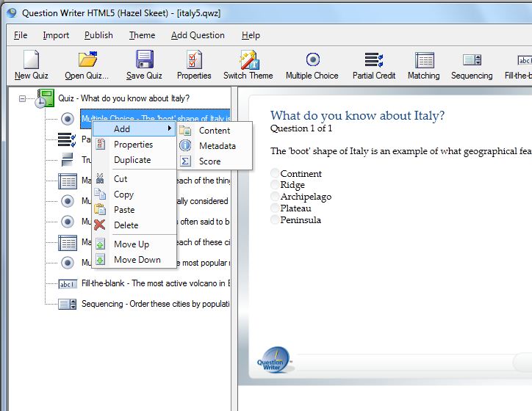Click the New Quiz toolbar icon
Screen dimensions: 532x411
(x=31, y=59)
